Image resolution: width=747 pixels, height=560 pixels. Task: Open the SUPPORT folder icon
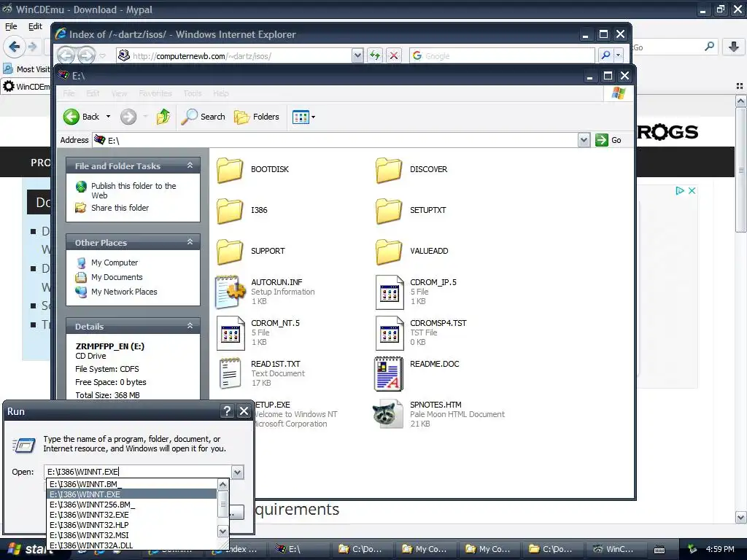click(x=230, y=252)
